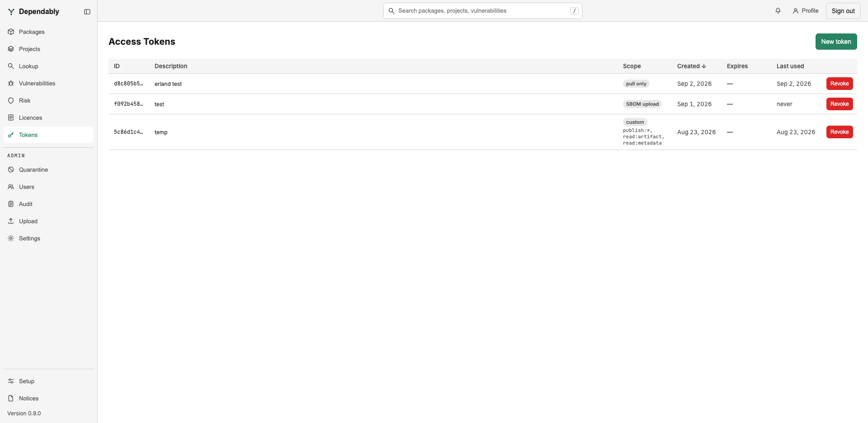
Task: Open the Quarantine admin page
Action: (48, 169)
